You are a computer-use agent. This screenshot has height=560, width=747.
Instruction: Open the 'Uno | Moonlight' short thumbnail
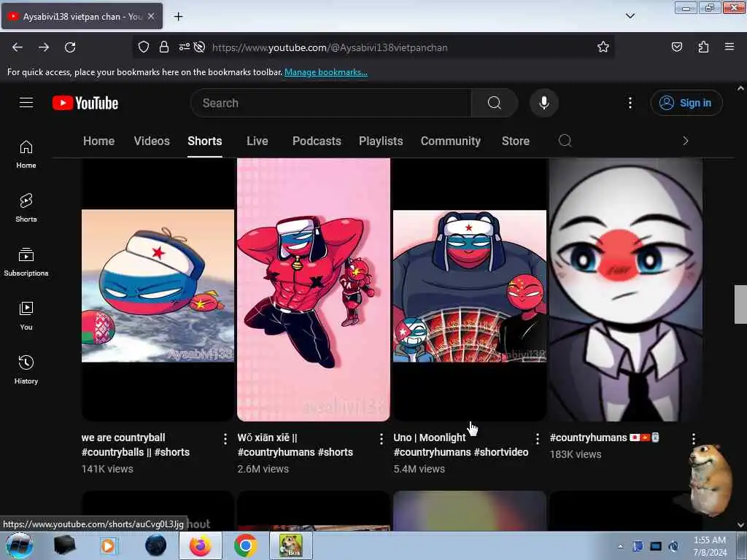click(470, 289)
